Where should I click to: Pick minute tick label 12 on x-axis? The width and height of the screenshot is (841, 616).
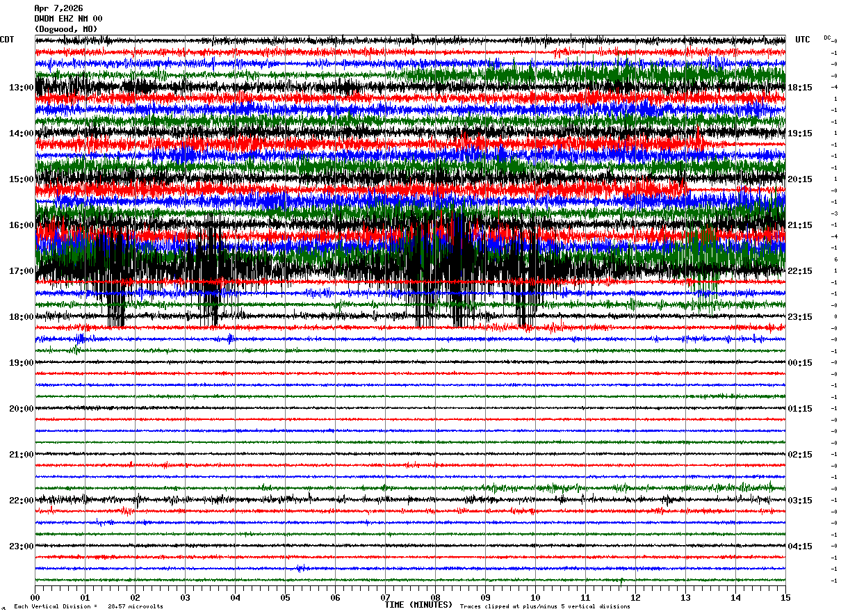click(635, 597)
